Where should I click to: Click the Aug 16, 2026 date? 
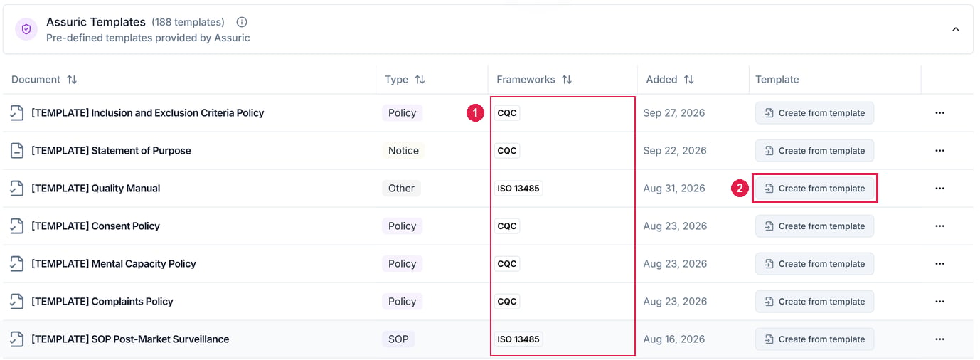click(674, 339)
